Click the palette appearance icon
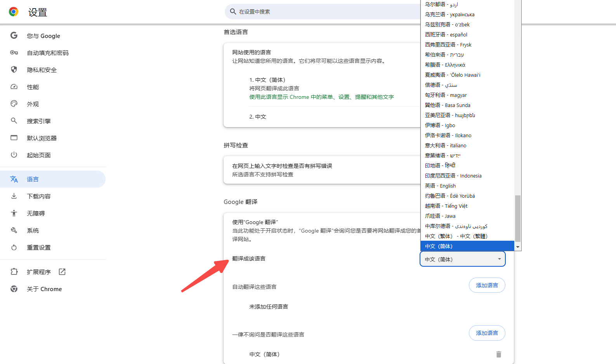Viewport: 616px width, 364px height. pos(14,104)
